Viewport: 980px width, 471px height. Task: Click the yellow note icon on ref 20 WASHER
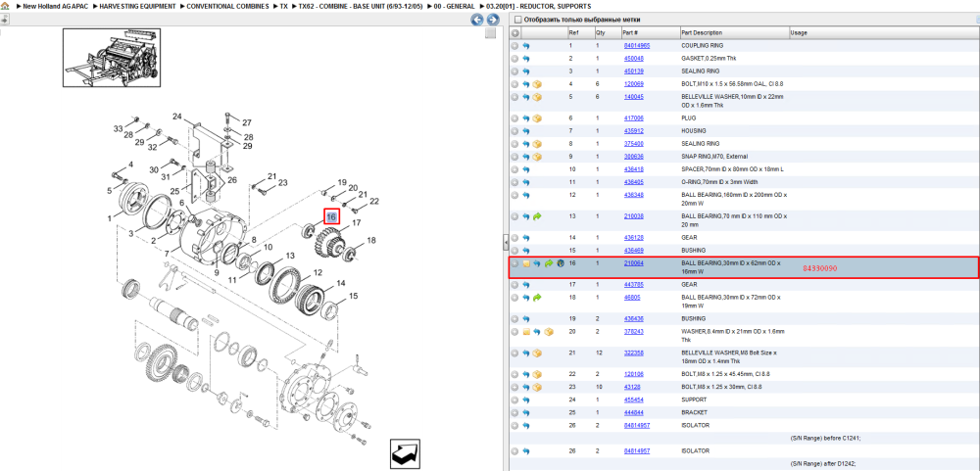coord(526,331)
